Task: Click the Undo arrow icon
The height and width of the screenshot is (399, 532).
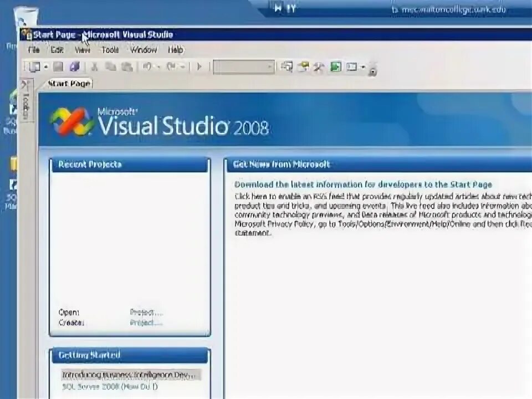Action: [147, 66]
